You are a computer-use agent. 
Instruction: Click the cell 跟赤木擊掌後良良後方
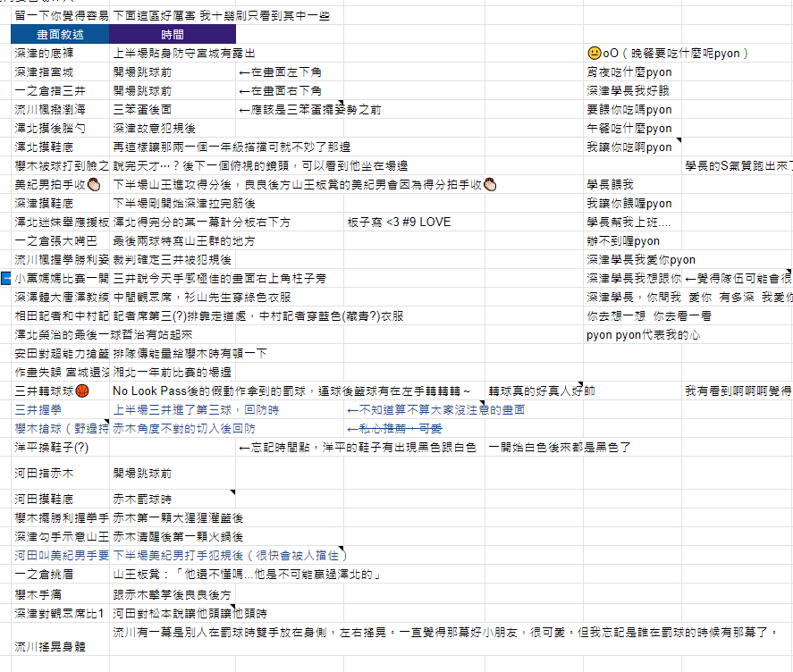coord(173,594)
